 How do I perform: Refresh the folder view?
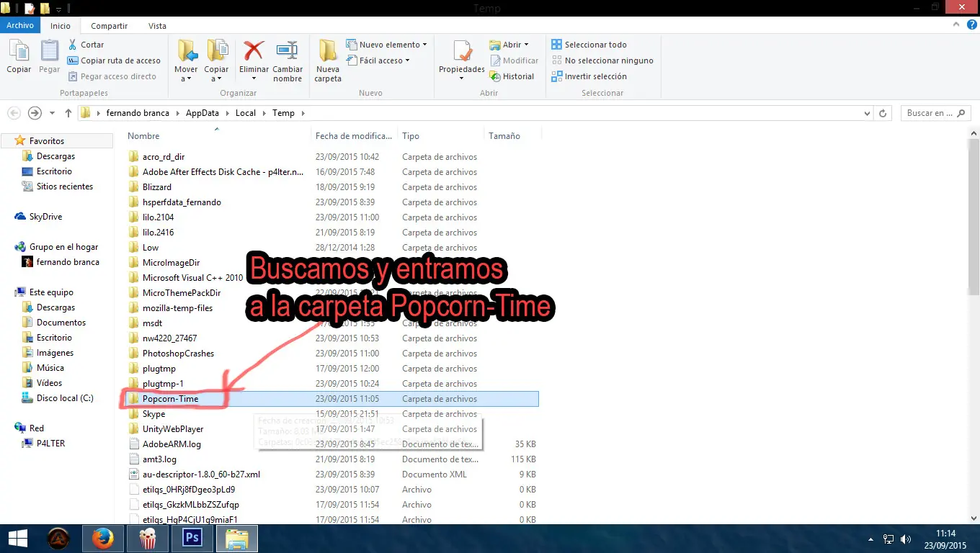883,113
